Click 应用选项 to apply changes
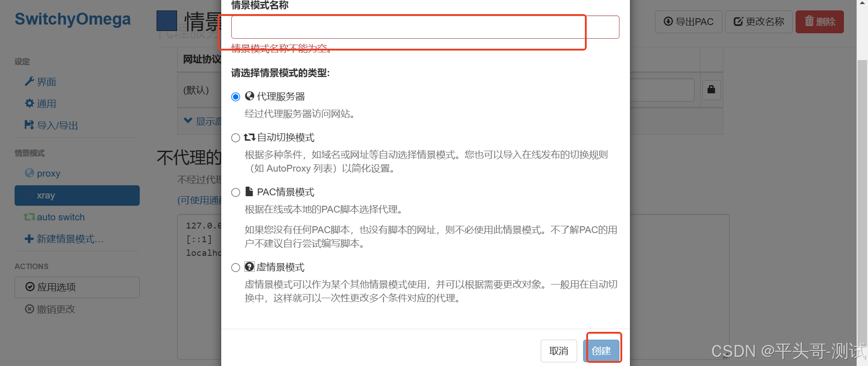This screenshot has height=366, width=868. point(77,287)
